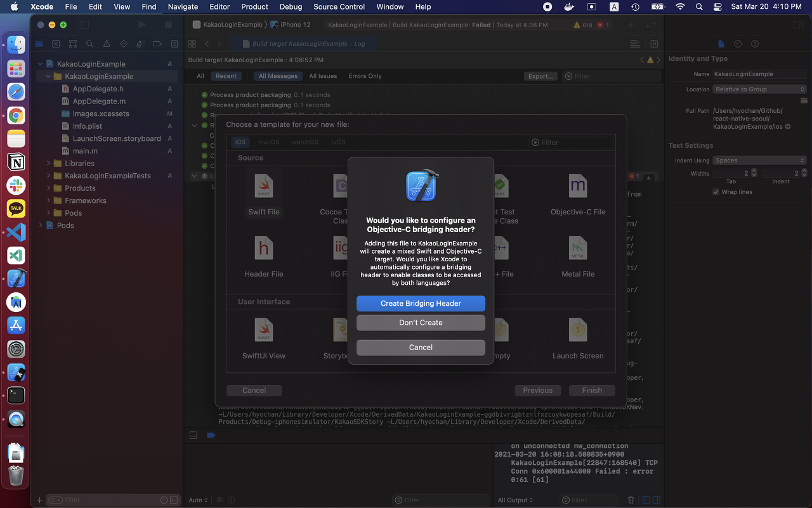Open the Source Control navigator

(56, 44)
